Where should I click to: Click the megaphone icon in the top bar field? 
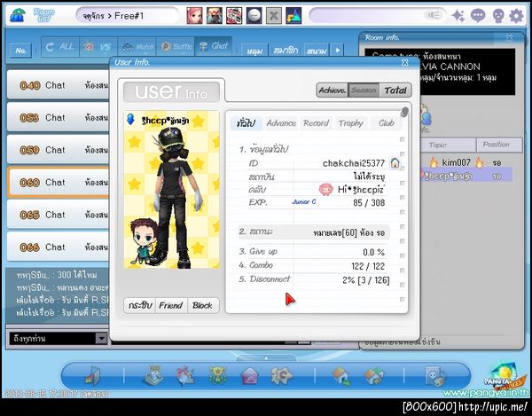(433, 15)
